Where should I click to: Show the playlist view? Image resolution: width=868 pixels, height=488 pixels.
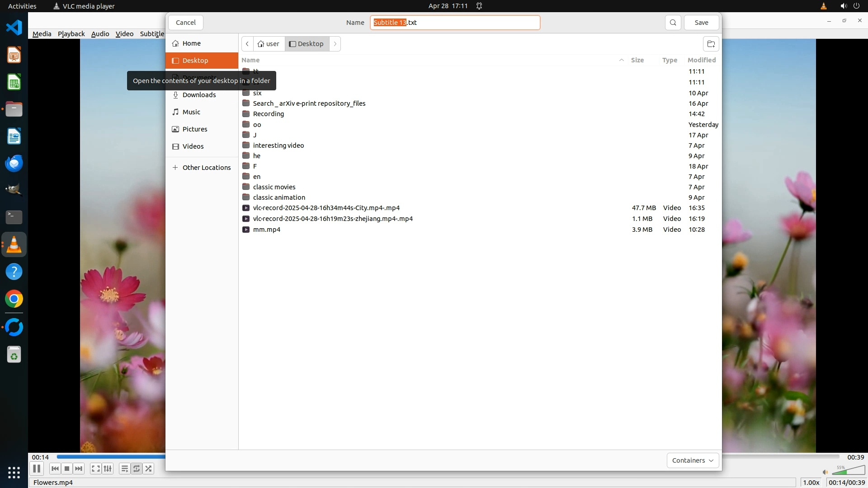[x=124, y=469]
